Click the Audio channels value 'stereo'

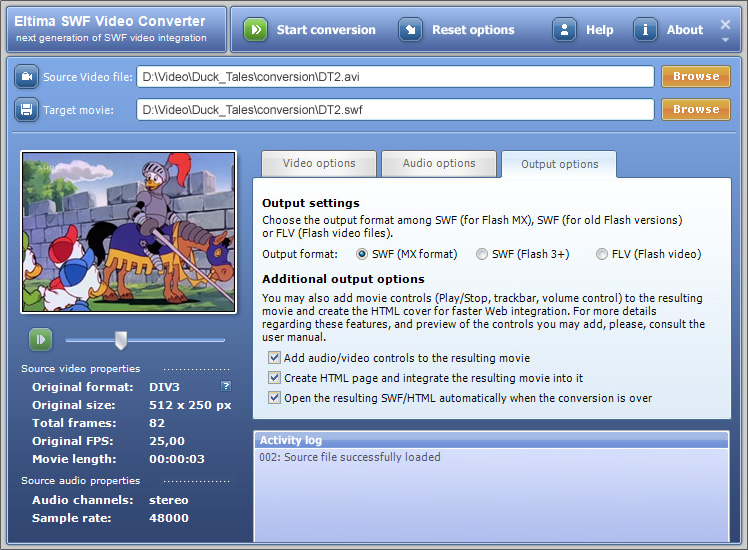[x=168, y=500]
